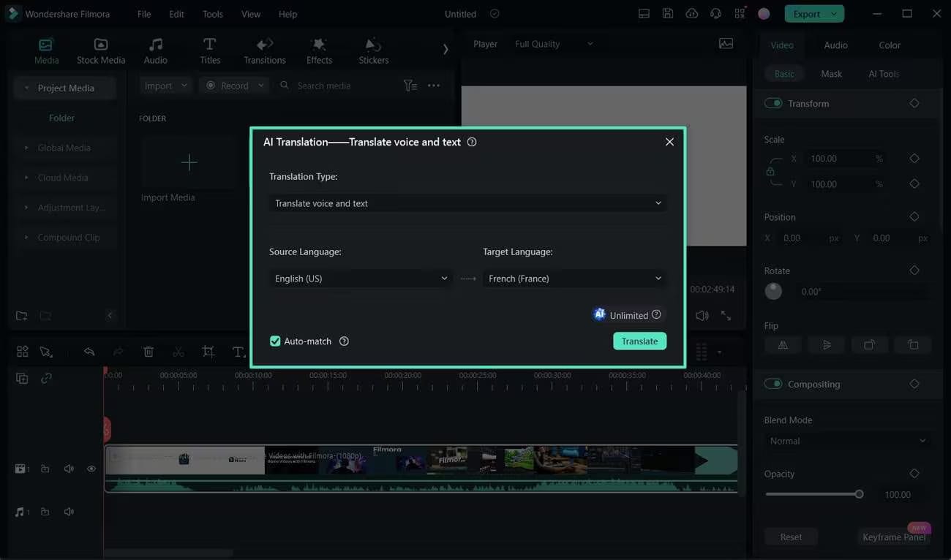Mute the audio track 1 speaker

tap(69, 512)
